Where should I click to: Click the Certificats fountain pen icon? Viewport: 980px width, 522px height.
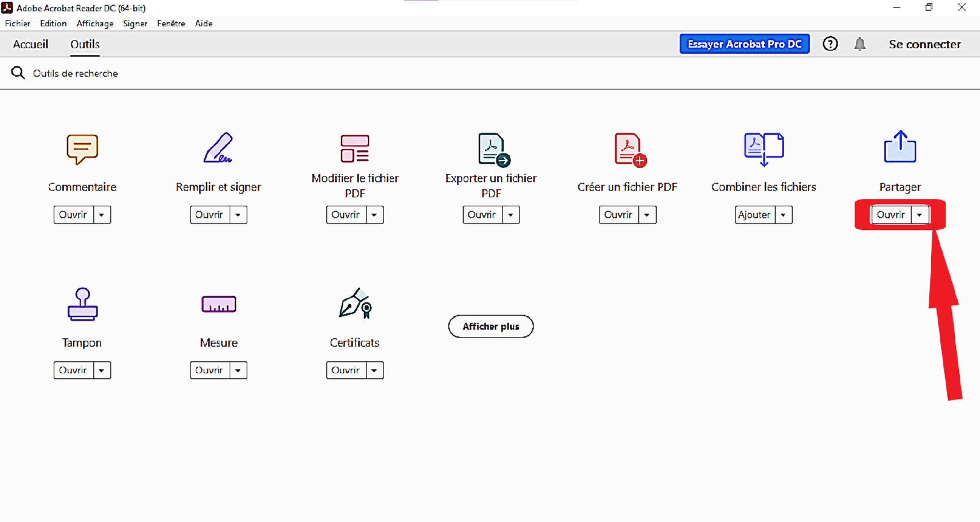(356, 303)
